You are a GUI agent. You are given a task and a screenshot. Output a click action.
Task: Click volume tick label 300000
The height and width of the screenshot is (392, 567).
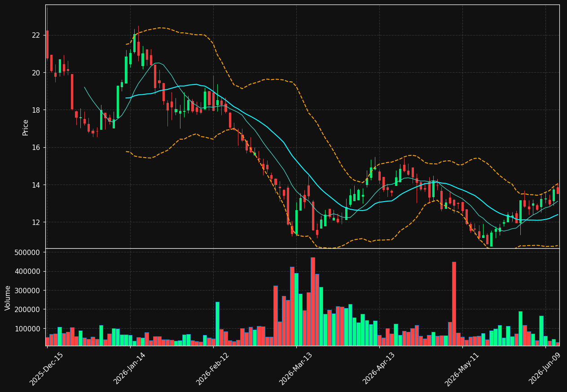28,291
